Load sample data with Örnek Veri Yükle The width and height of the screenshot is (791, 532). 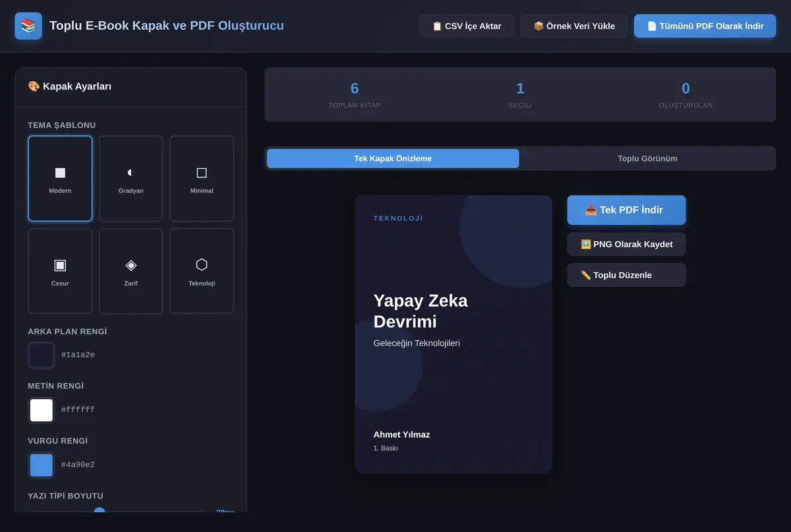574,26
